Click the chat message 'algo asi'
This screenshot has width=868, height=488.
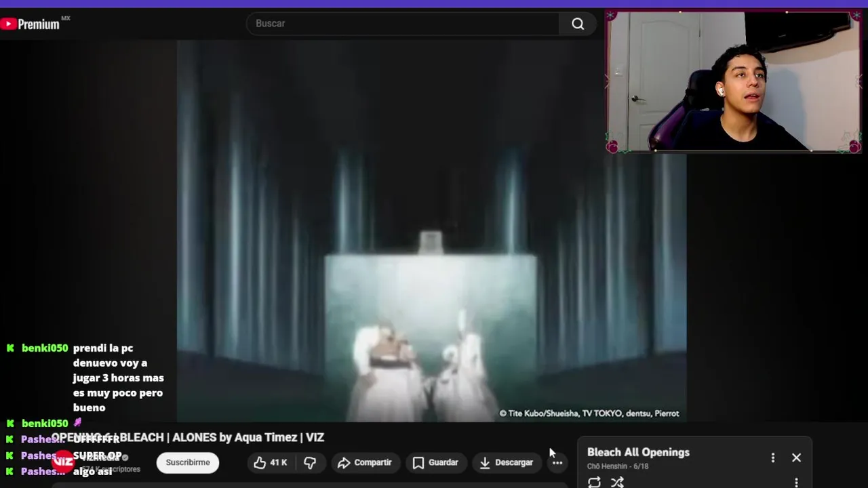(92, 471)
